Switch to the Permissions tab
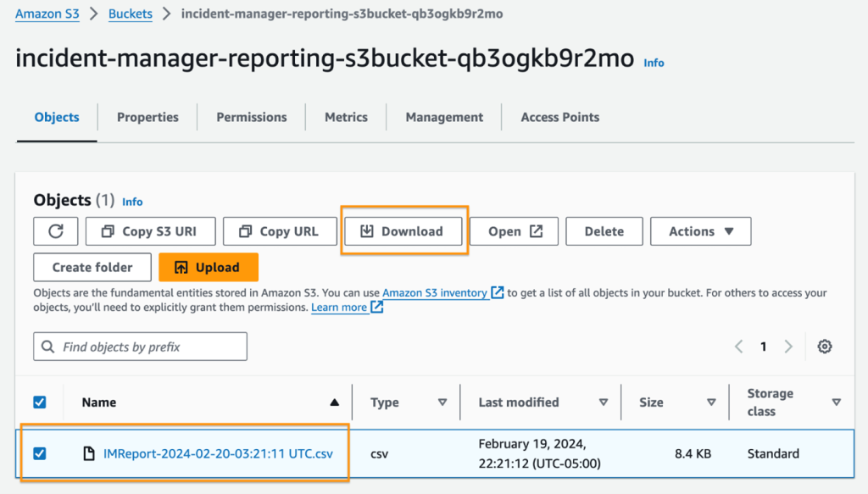This screenshot has height=494, width=868. (x=251, y=117)
